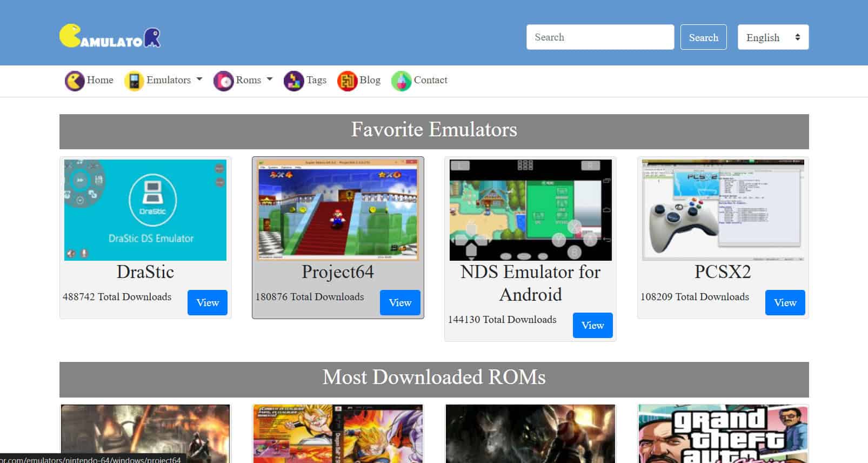
Task: Click View button for DraStic
Action: [x=208, y=302]
